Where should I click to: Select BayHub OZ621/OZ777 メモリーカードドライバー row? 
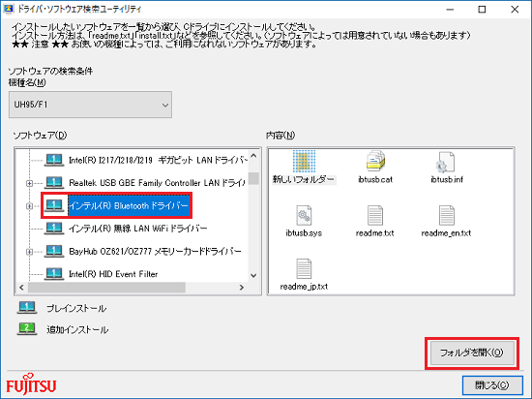point(155,251)
